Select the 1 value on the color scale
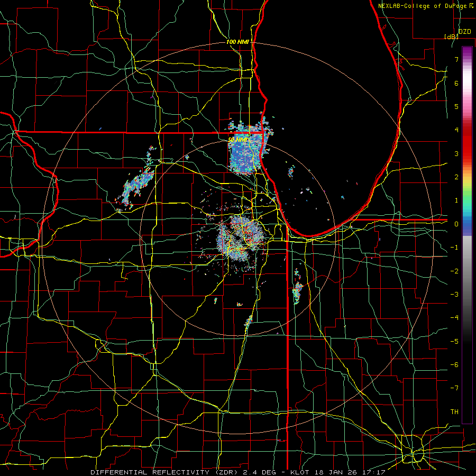476x476 pixels. [x=456, y=200]
